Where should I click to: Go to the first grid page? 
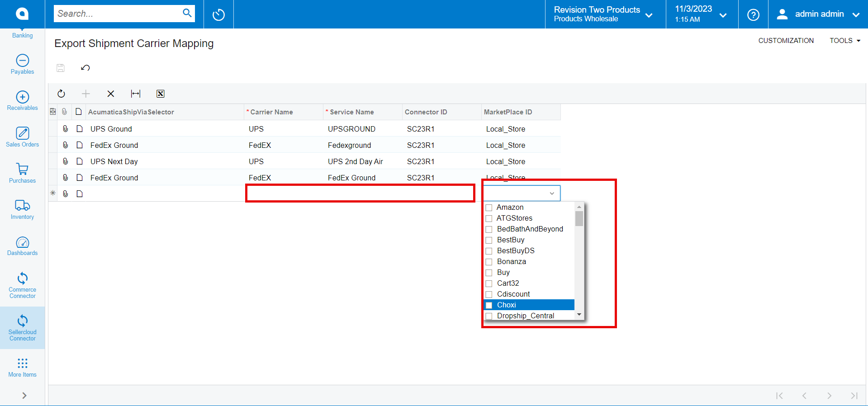pyautogui.click(x=779, y=396)
